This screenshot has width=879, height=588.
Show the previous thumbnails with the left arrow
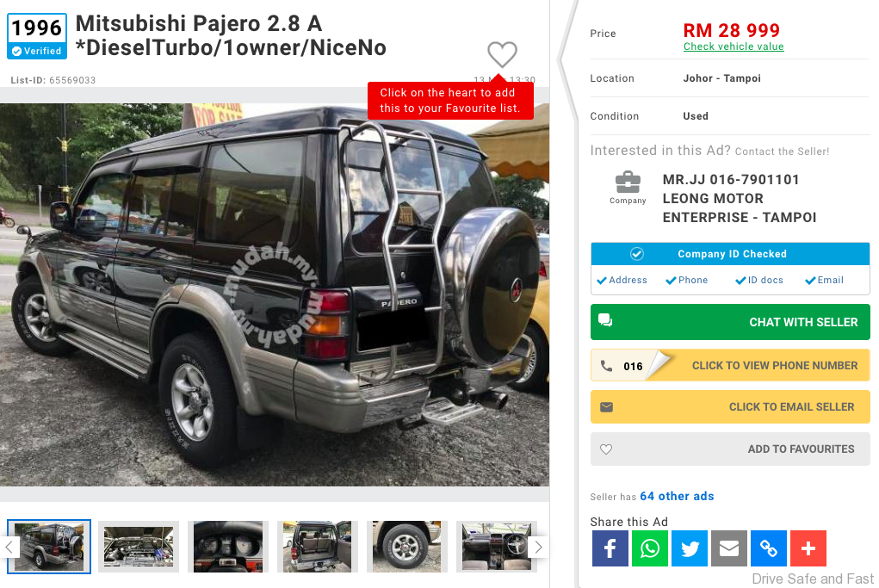9,547
